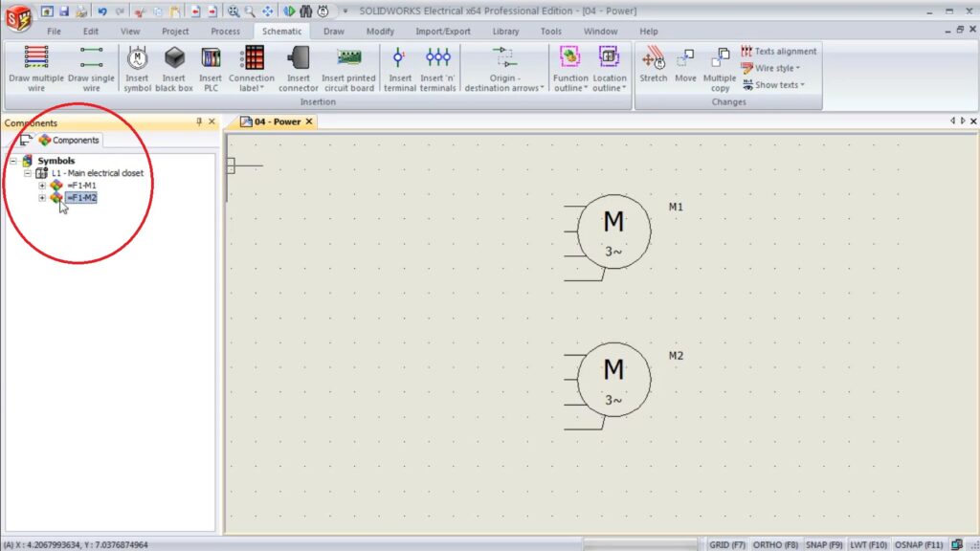The width and height of the screenshot is (980, 551).
Task: Click the SOLIDWORKS application logo button
Action: click(x=18, y=17)
